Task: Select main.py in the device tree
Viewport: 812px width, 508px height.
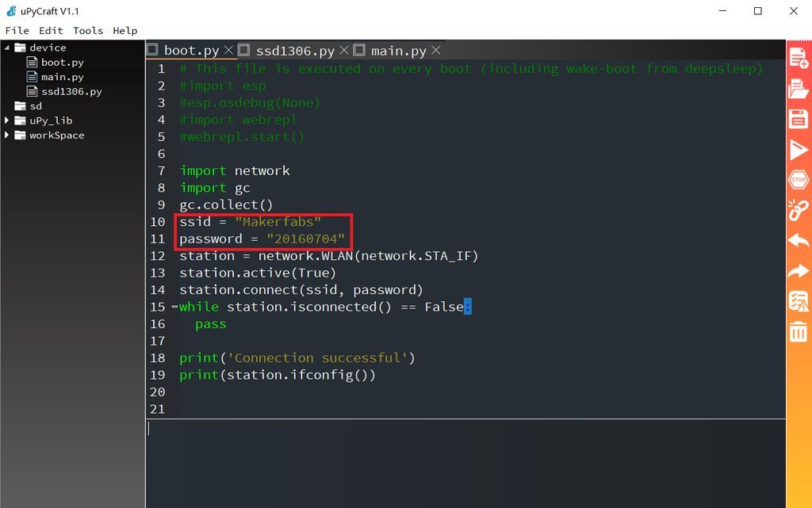Action: 62,77
